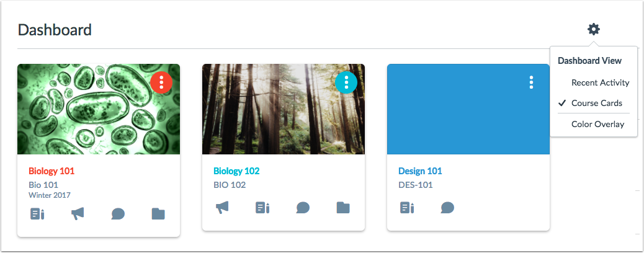Click the Biology 102 forest thumbnail

pos(284,109)
